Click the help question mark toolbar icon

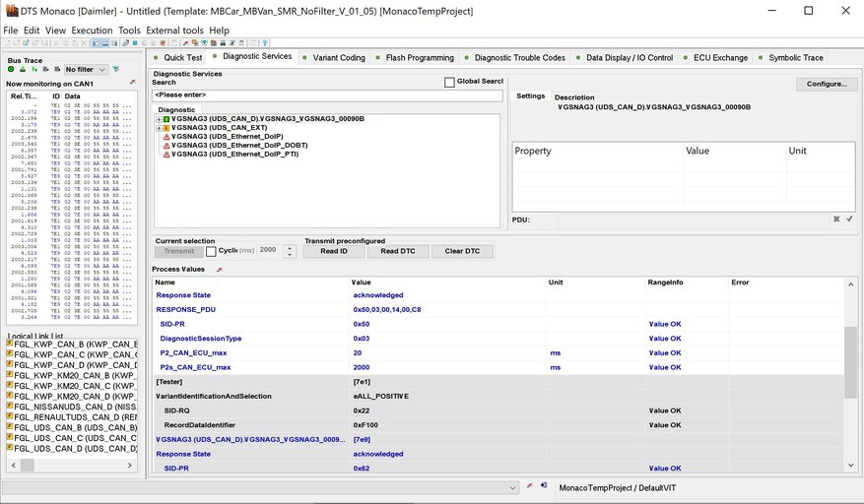pos(265,43)
